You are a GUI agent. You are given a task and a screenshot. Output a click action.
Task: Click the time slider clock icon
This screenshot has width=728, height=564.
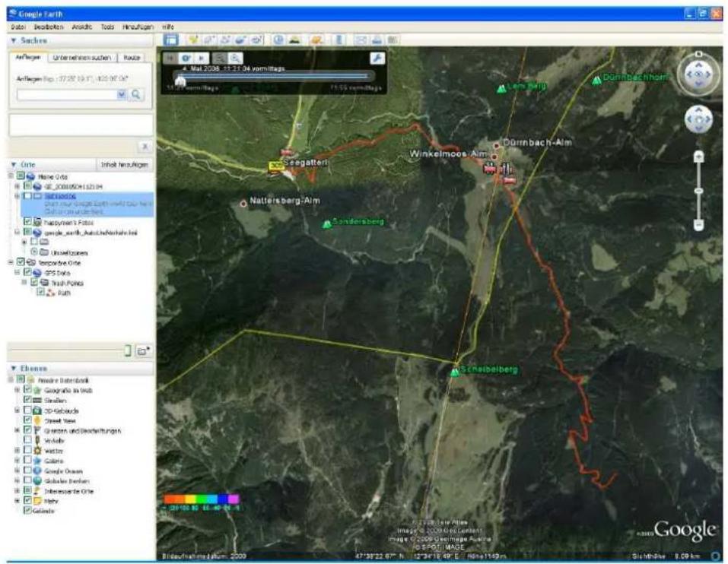pos(186,58)
